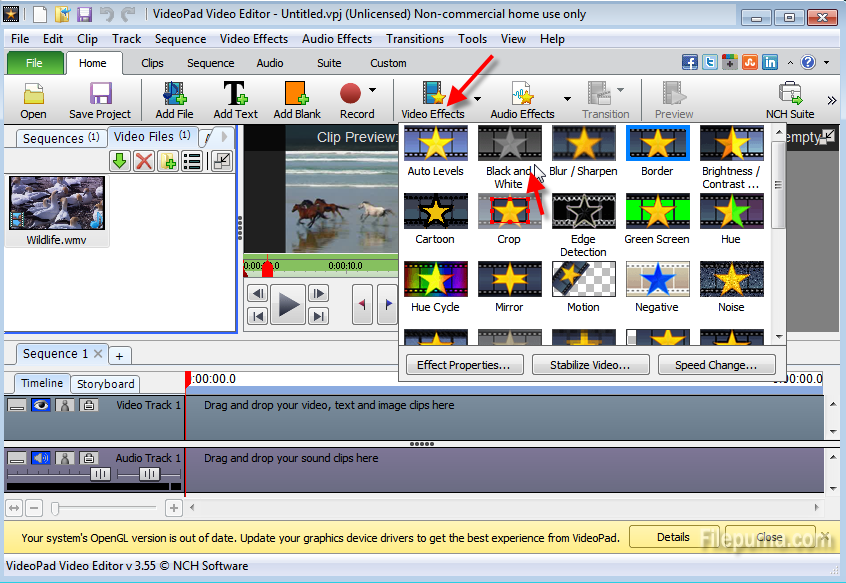Toggle the lock on Video Track 1

[88, 405]
